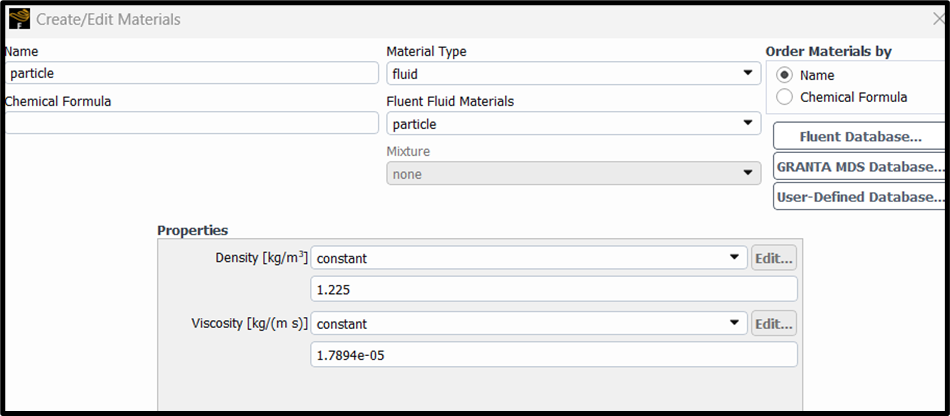The height and width of the screenshot is (416, 950).
Task: Click Edit button next to Density
Action: pos(774,259)
